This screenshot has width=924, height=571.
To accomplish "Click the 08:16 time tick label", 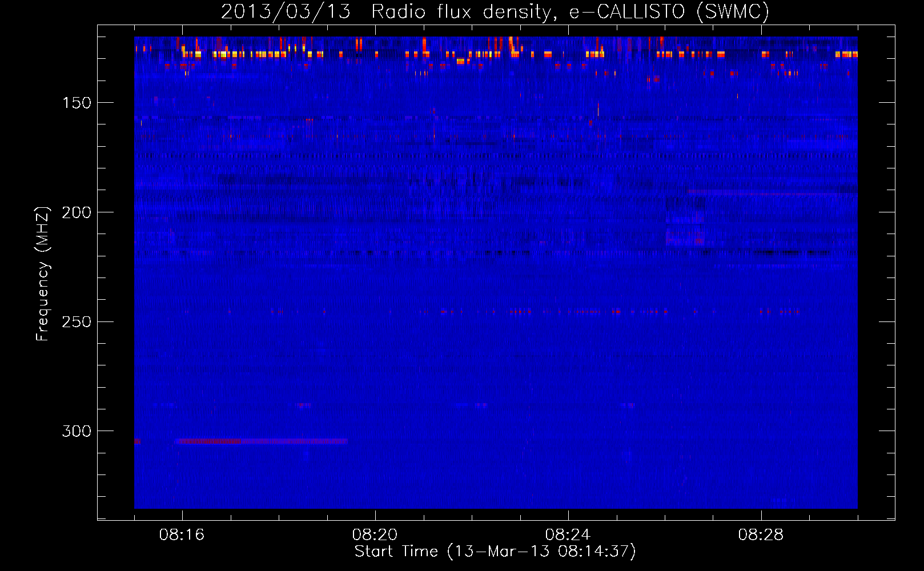I will click(182, 535).
